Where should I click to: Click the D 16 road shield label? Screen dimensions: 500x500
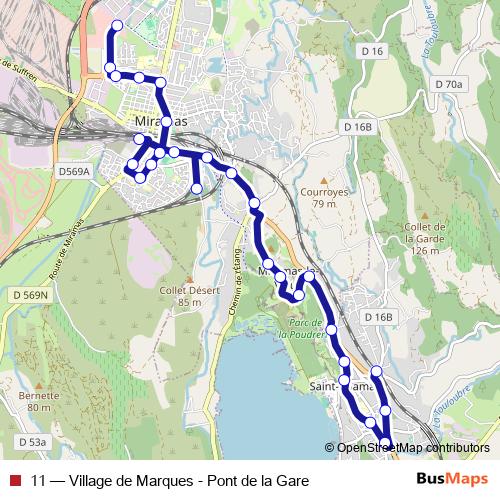(372, 51)
